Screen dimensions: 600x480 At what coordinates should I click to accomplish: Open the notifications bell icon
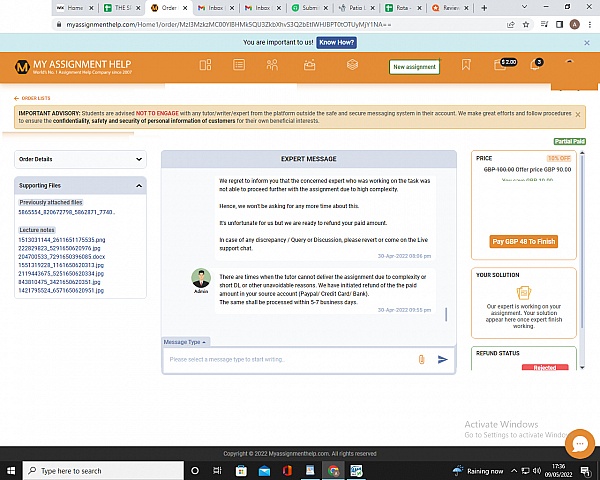pos(535,66)
